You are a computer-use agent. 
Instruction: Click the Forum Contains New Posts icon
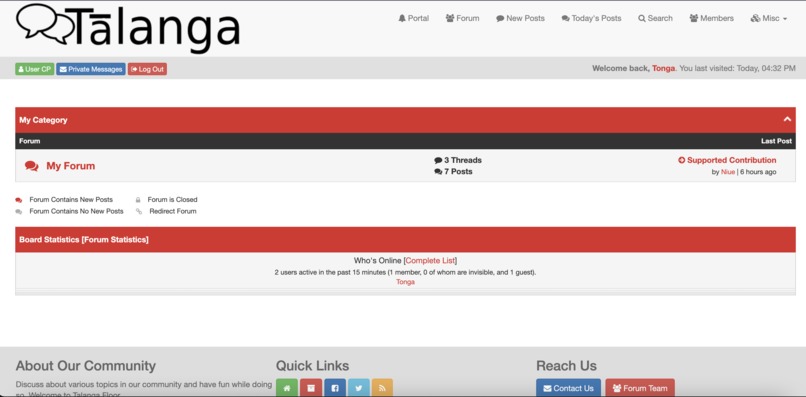coord(19,200)
